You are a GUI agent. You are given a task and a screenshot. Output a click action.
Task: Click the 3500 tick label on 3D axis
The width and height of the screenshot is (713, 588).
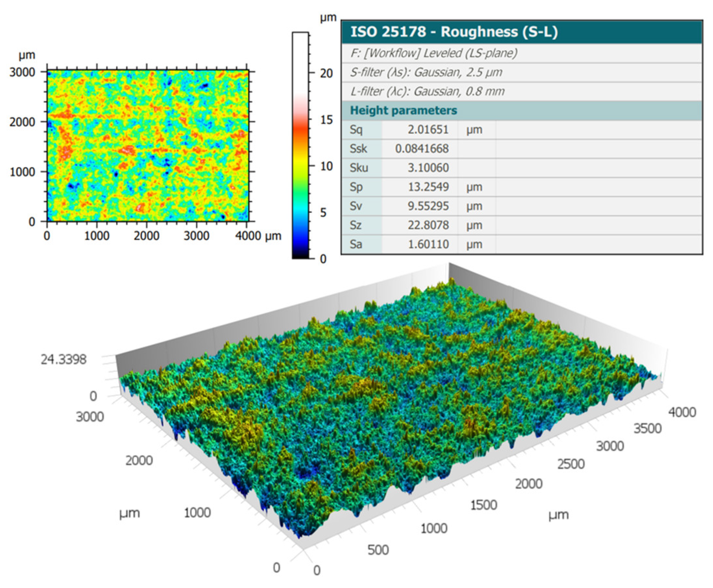click(x=647, y=429)
